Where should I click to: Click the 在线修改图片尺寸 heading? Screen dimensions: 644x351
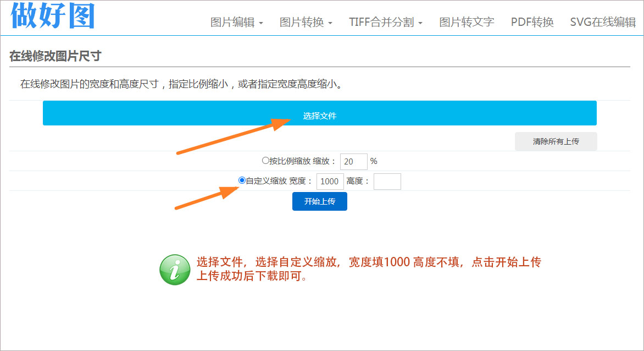(55, 56)
